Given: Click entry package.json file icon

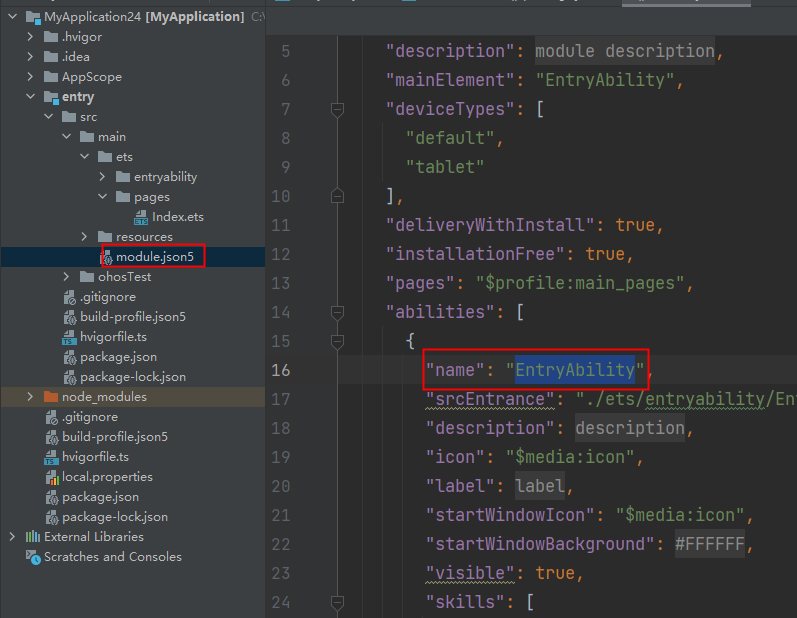Looking at the screenshot, I should [x=70, y=357].
